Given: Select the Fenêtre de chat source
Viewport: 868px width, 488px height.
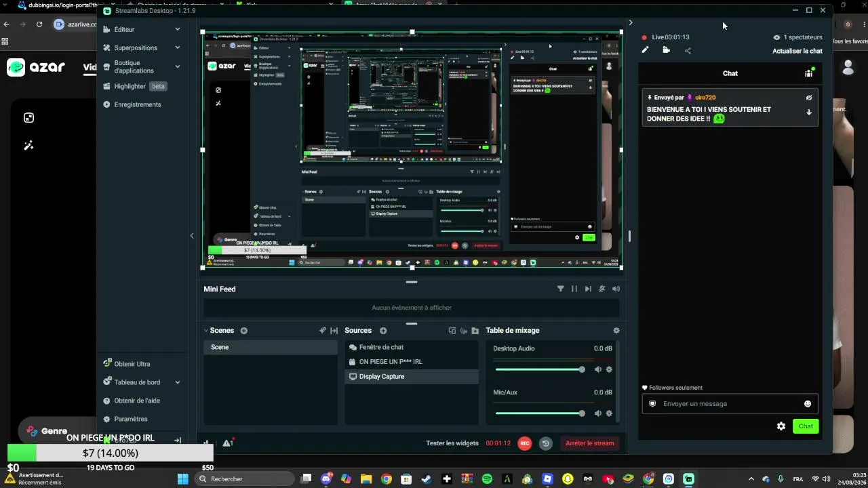Looking at the screenshot, I should [x=412, y=347].
